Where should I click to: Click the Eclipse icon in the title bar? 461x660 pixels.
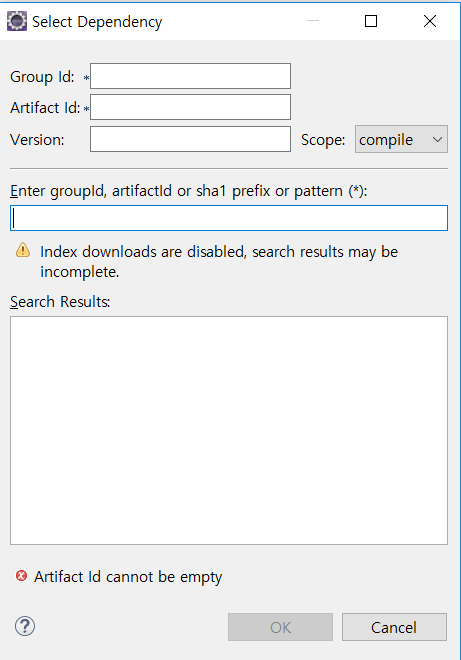point(17,21)
